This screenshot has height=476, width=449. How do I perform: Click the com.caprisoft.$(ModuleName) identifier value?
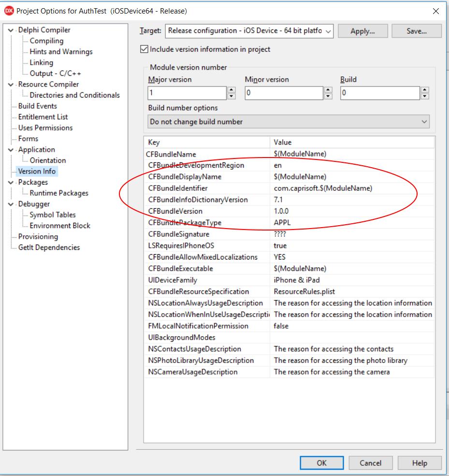(323, 188)
